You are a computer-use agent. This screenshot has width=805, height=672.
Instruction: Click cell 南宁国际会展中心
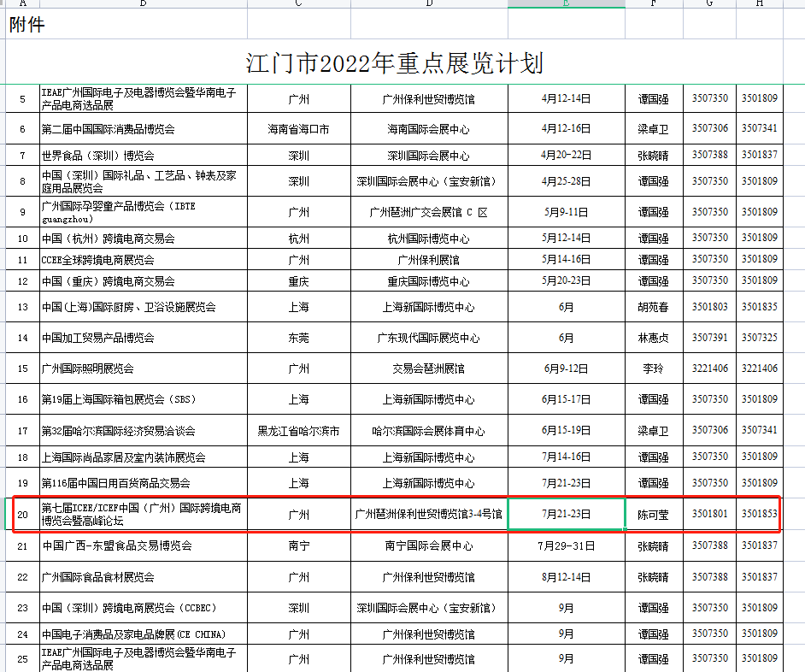[429, 545]
